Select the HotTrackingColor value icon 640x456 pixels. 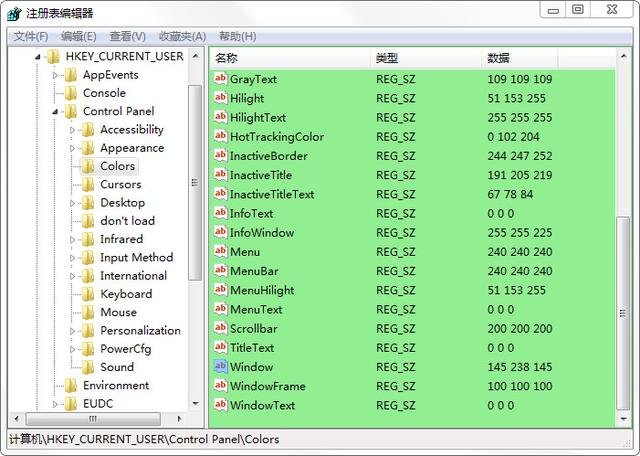click(x=220, y=136)
